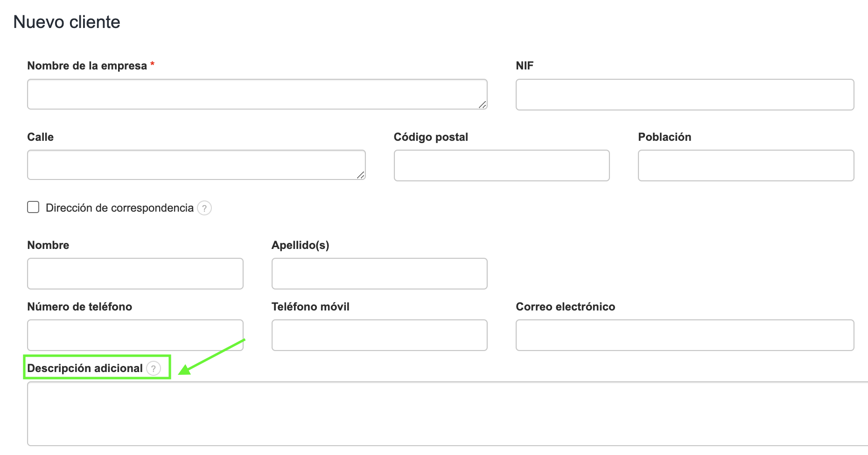
Task: Click help icon beside Descripción adicional
Action: (x=154, y=368)
